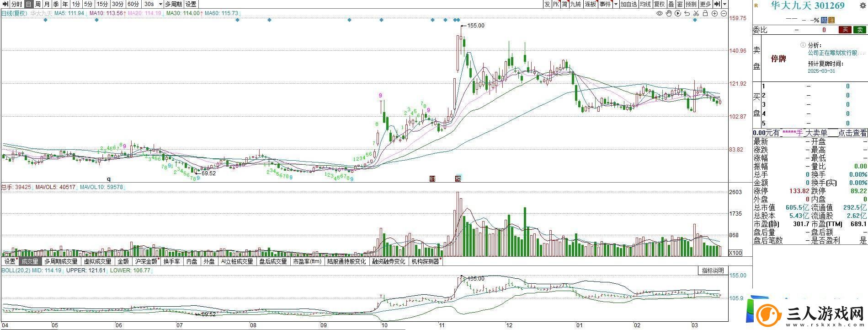
Task: Switch to the 周 weekly period
Action: (x=38, y=4)
